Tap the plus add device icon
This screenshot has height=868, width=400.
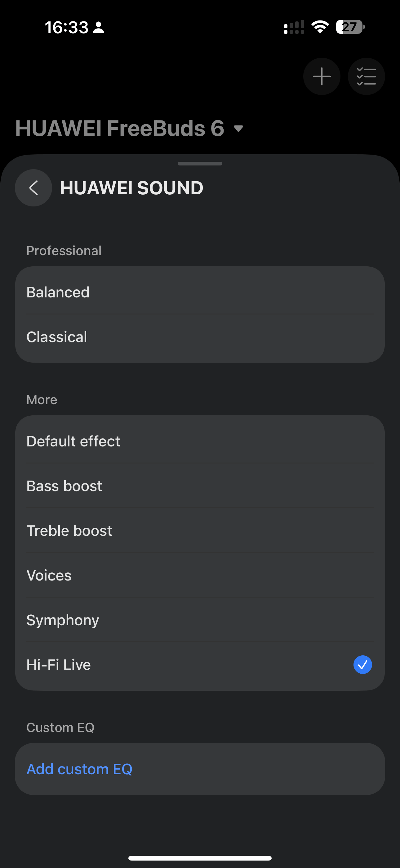322,76
